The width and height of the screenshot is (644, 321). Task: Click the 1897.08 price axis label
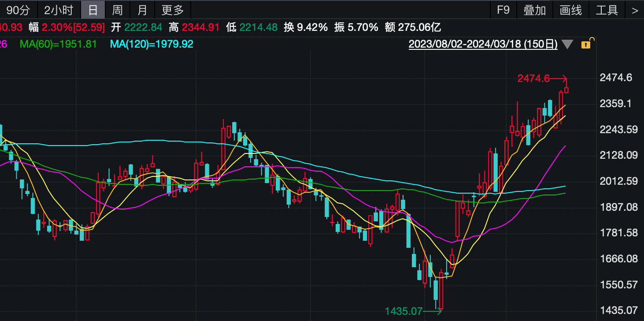[x=619, y=207]
